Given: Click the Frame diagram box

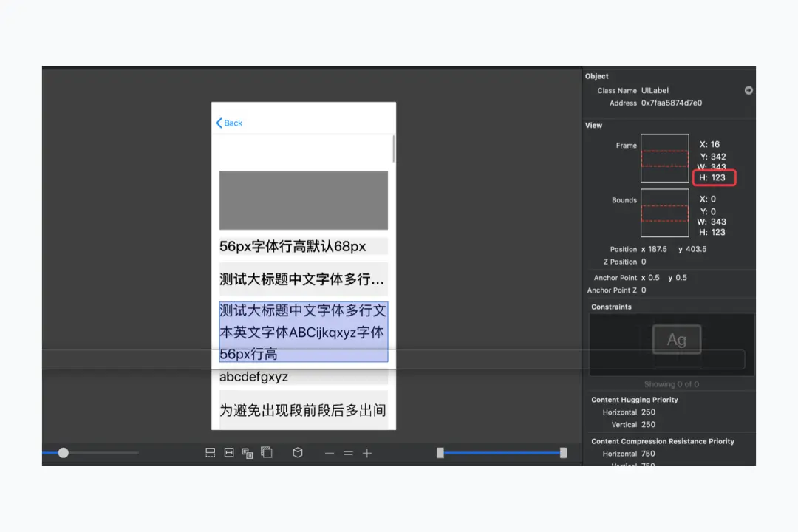Looking at the screenshot, I should point(665,158).
